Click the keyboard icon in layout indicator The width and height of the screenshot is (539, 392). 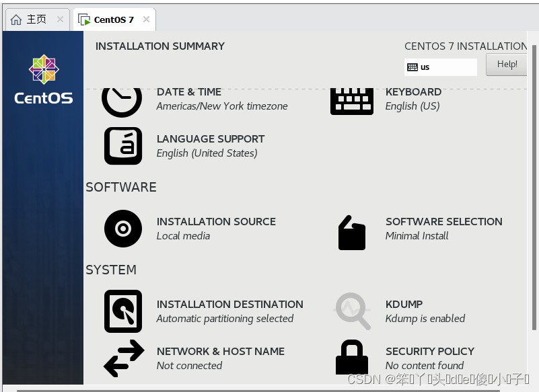pyautogui.click(x=412, y=67)
